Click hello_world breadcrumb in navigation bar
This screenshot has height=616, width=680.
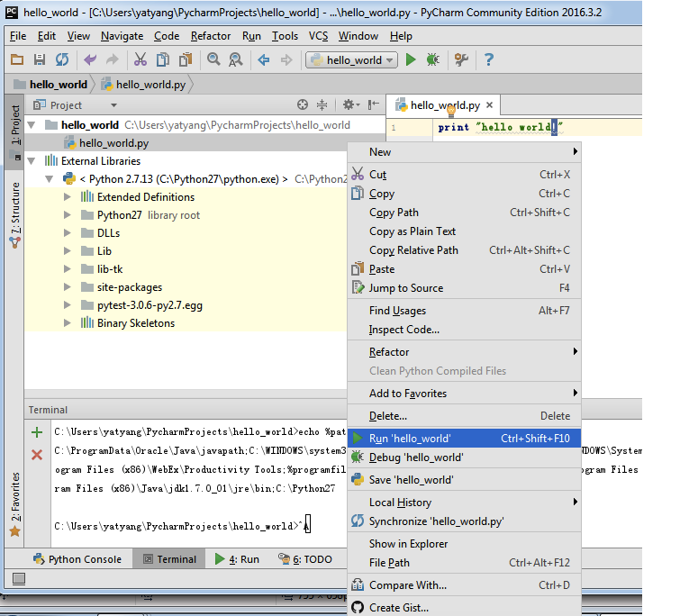(50, 84)
